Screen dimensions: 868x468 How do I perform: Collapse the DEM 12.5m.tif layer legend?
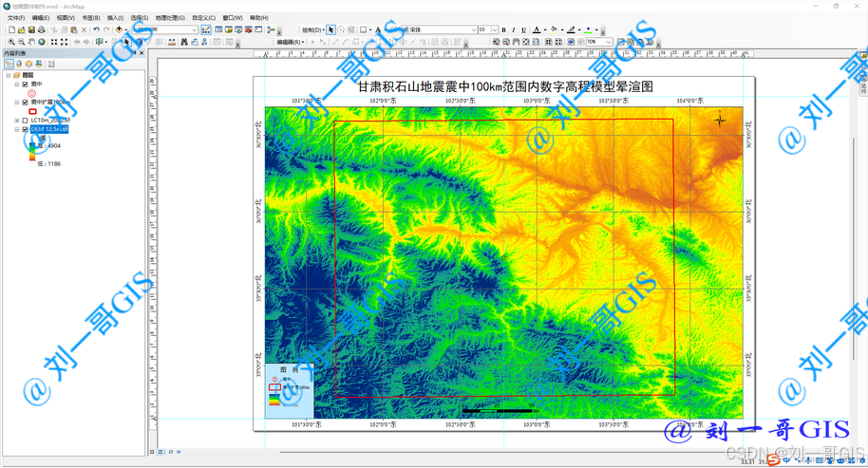coord(16,129)
